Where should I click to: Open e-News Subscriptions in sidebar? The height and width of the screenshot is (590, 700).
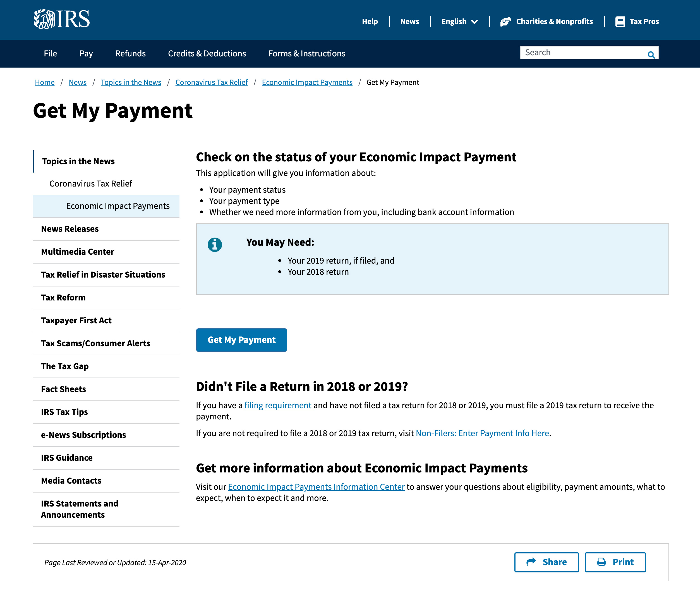click(x=106, y=435)
